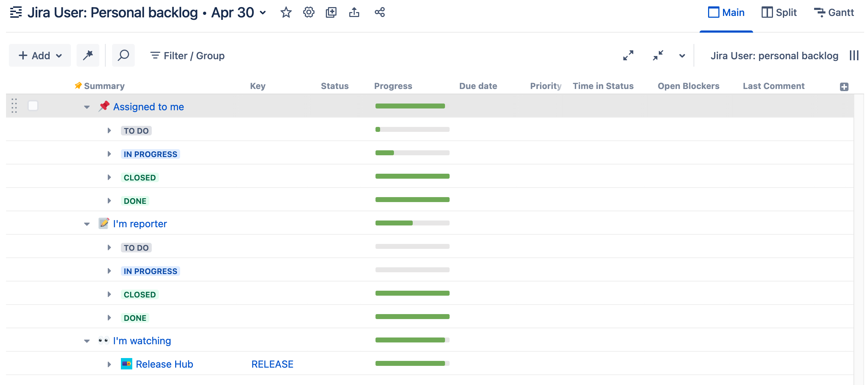Click the DONE label under Assigned to me
The image size is (868, 385).
click(135, 201)
